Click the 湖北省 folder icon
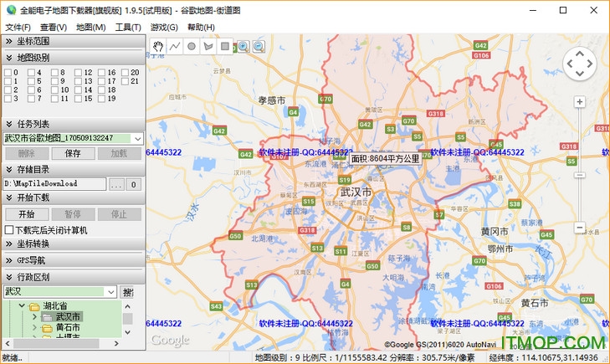 (x=34, y=306)
